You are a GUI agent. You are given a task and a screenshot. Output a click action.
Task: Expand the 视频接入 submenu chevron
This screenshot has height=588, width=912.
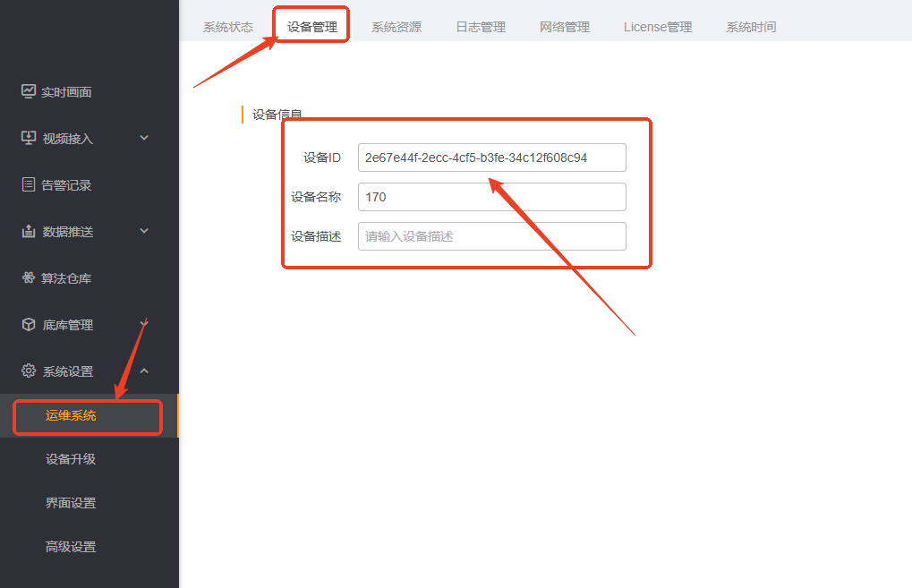tap(144, 138)
